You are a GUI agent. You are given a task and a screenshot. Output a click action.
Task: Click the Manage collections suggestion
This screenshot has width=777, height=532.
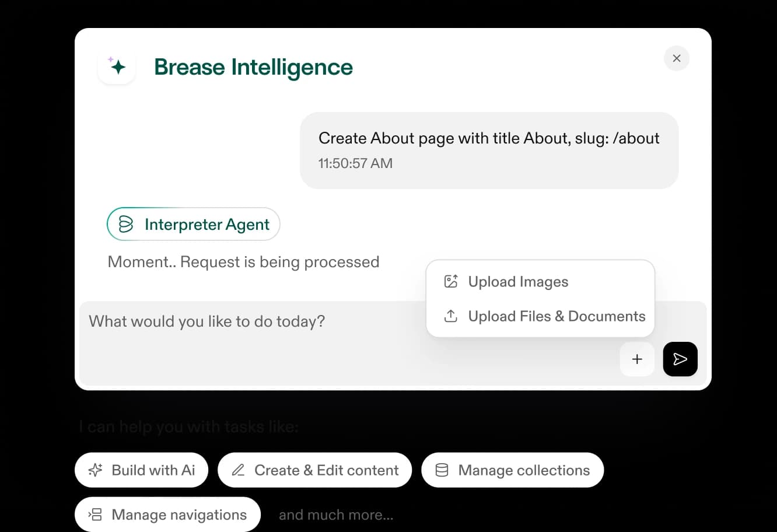click(512, 470)
